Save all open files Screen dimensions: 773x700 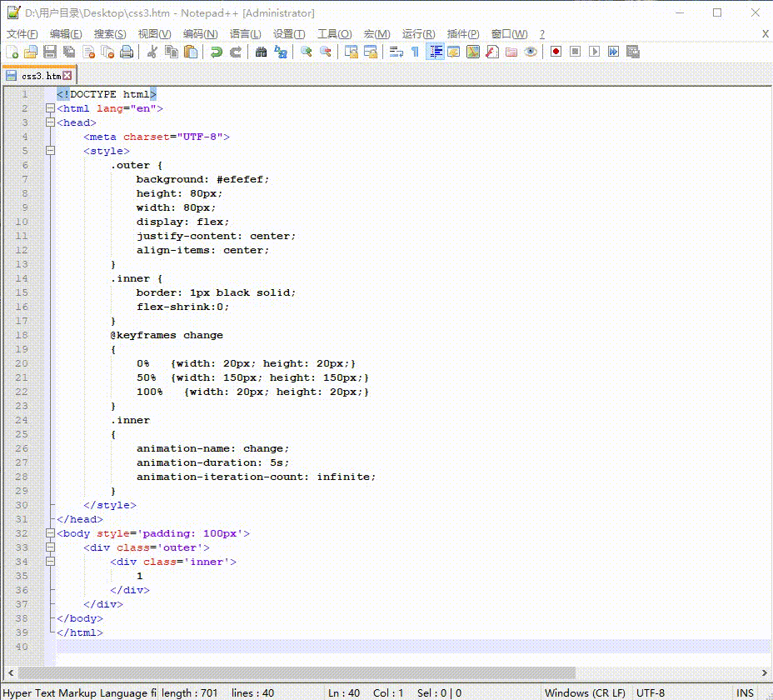pyautogui.click(x=69, y=52)
